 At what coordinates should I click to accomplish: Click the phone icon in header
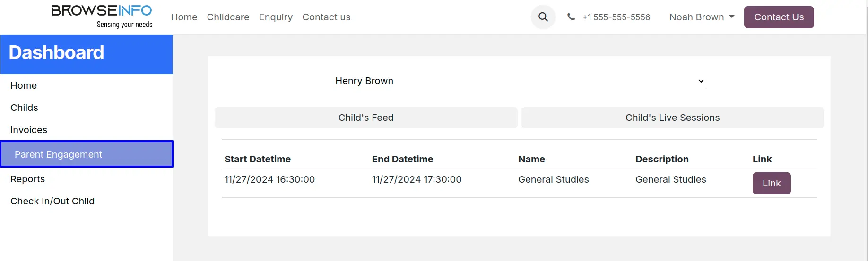pos(571,17)
